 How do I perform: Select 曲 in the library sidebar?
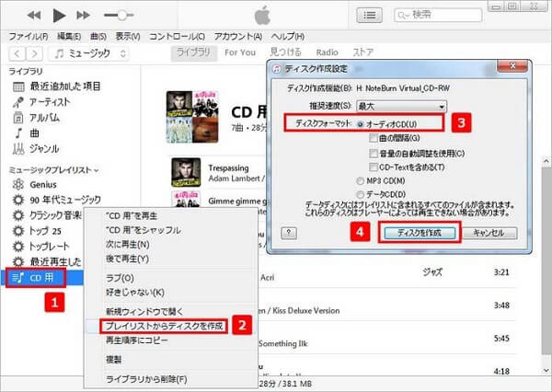pyautogui.click(x=26, y=133)
